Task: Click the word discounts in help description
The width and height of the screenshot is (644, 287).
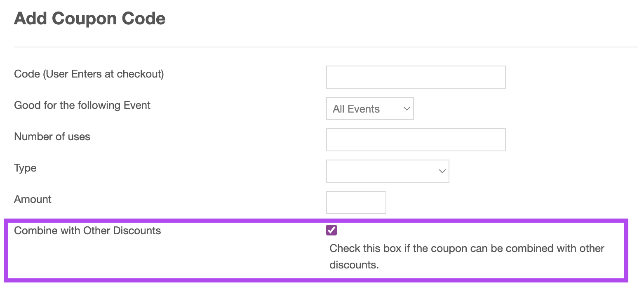Action: [353, 265]
